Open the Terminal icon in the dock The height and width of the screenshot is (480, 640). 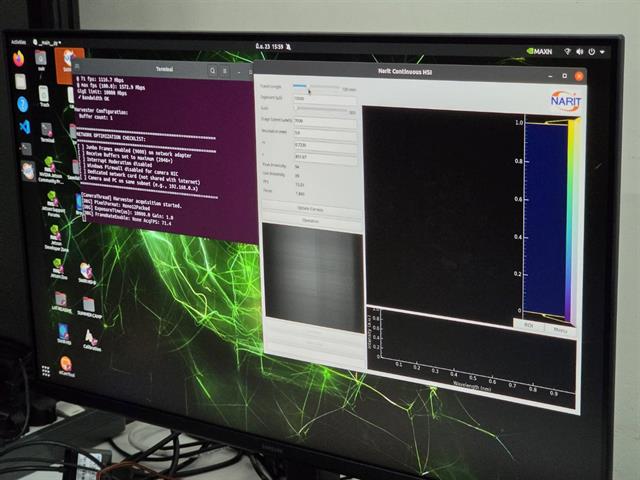point(27,149)
